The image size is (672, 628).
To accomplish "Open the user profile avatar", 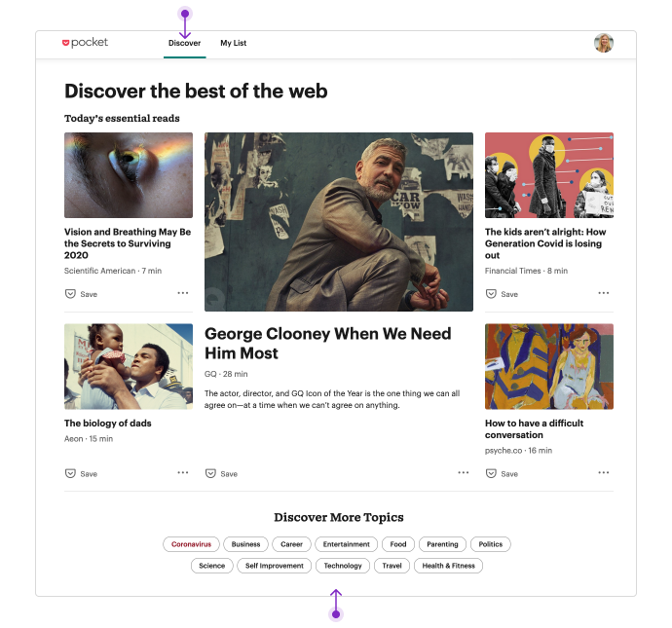I will pyautogui.click(x=604, y=43).
